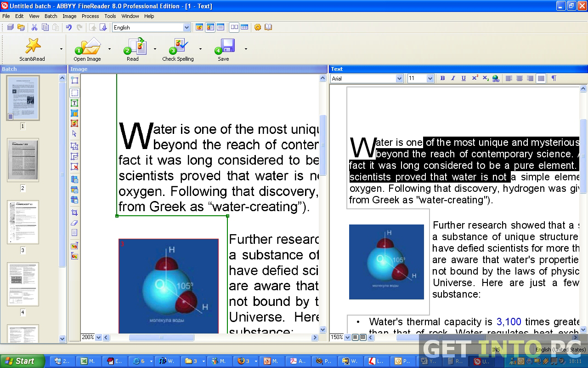Screen dimensions: 588x368
Task: Click the open batch folder icon
Action: point(21,28)
